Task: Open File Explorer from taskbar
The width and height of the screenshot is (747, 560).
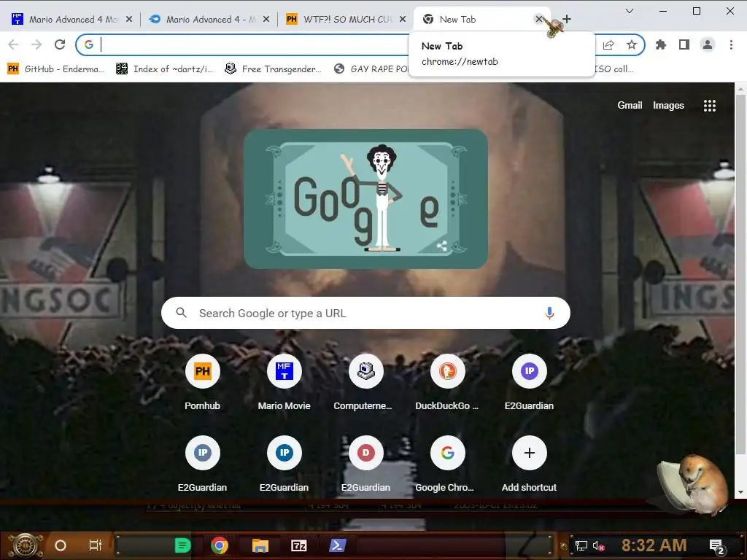Action: pos(260,545)
